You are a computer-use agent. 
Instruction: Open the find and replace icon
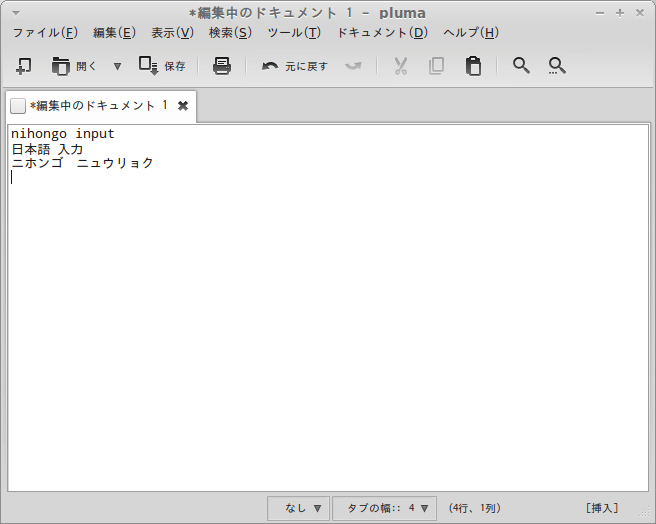557,66
